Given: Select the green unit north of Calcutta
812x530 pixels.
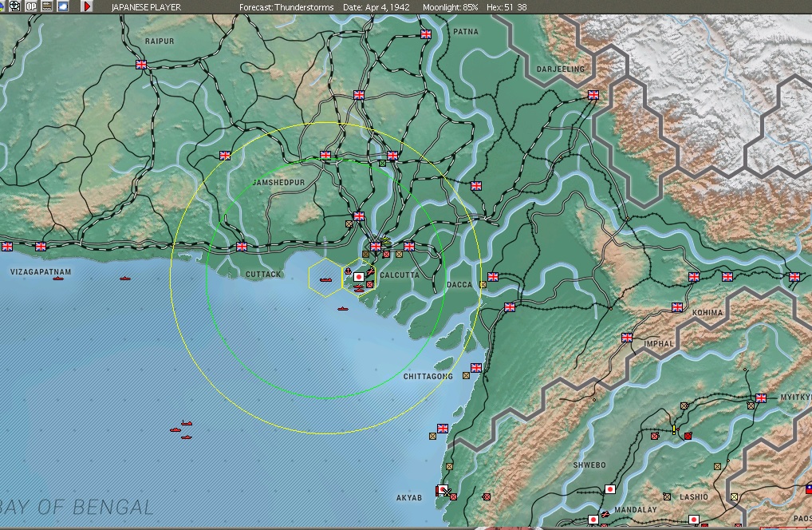Looking at the screenshot, I should [x=382, y=164].
